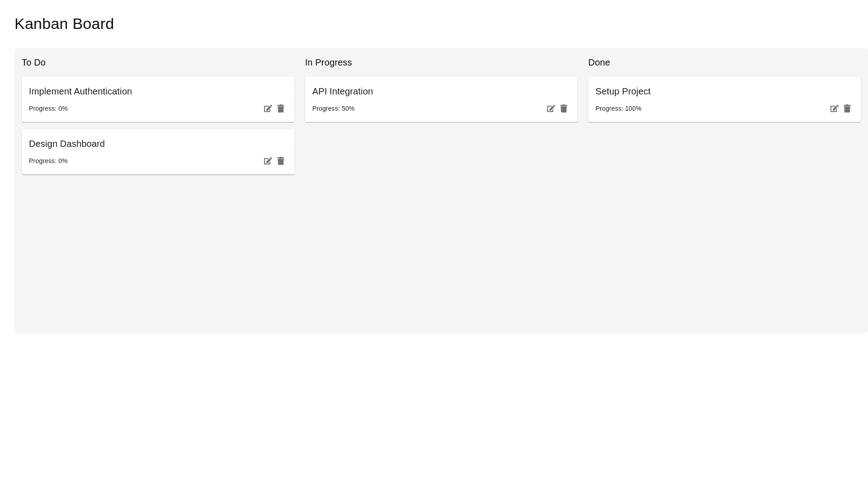The height and width of the screenshot is (488, 868).
Task: Click Progress: 100% on Setup Project
Action: (x=618, y=108)
